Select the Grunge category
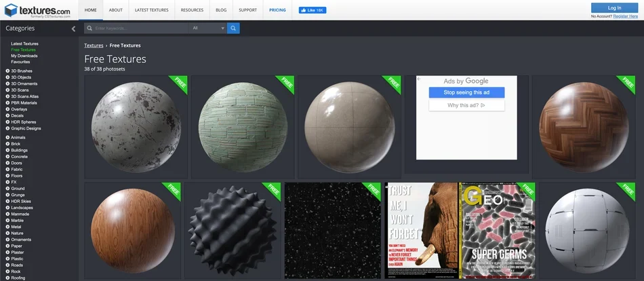 coord(18,195)
